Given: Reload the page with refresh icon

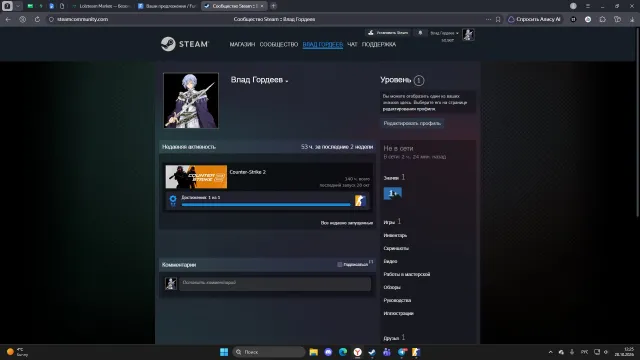Looking at the screenshot, I should click(x=37, y=19).
